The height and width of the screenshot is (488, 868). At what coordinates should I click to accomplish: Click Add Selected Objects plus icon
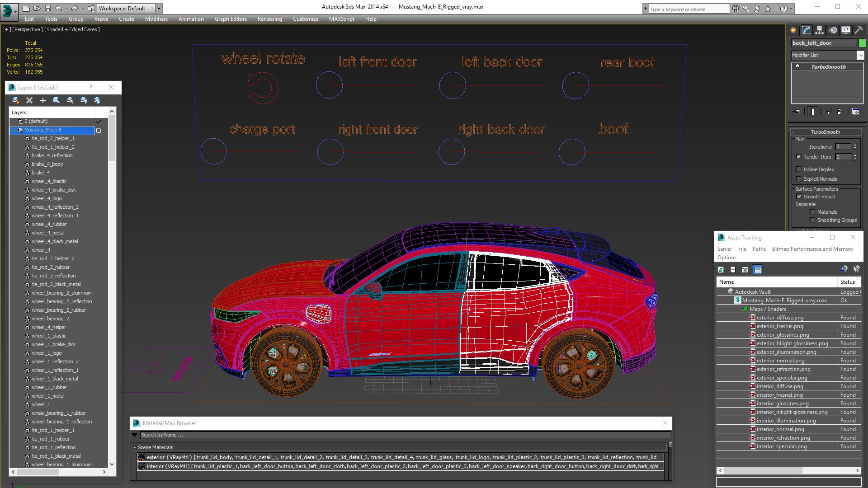click(43, 100)
